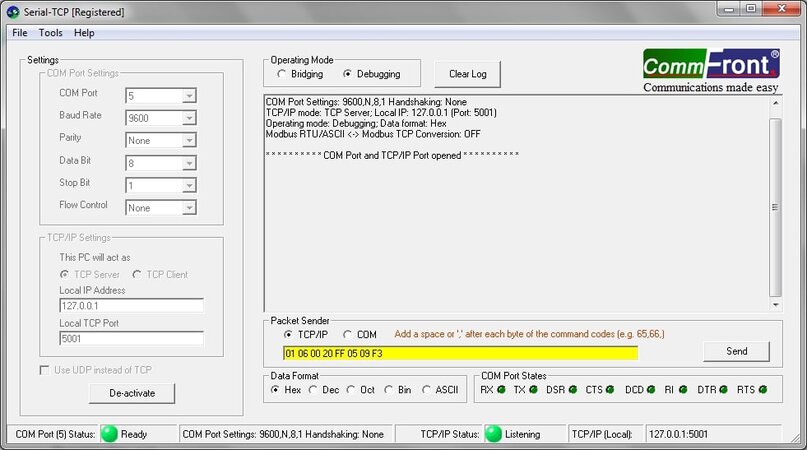
Task: Minimize the Serial-TCP window
Action: pyautogui.click(x=729, y=9)
